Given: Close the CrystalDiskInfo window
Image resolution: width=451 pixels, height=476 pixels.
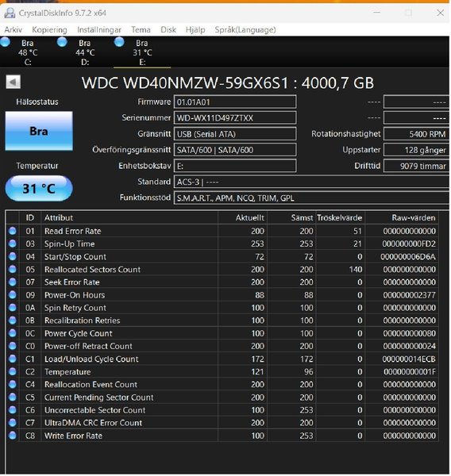Looking at the screenshot, I should click(440, 13).
